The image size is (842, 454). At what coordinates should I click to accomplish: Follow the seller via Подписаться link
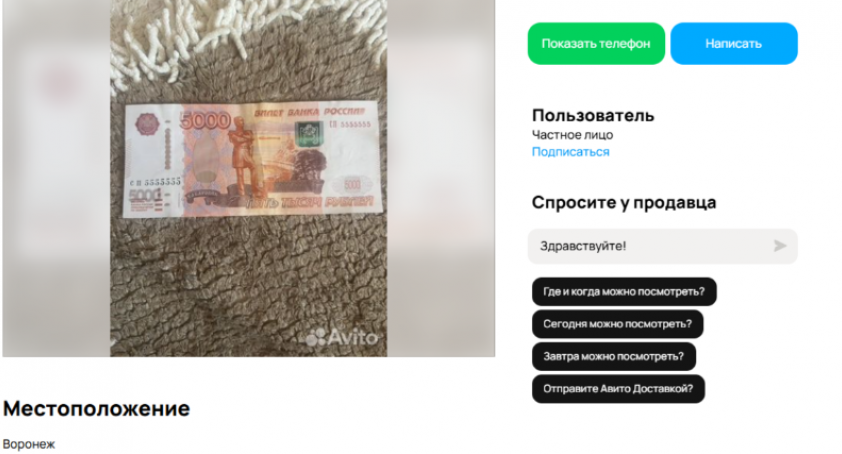coord(570,152)
